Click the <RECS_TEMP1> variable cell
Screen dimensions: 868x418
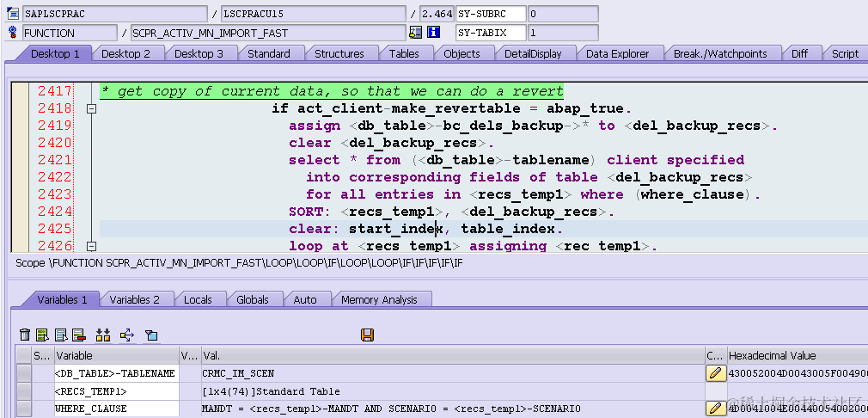click(116, 391)
